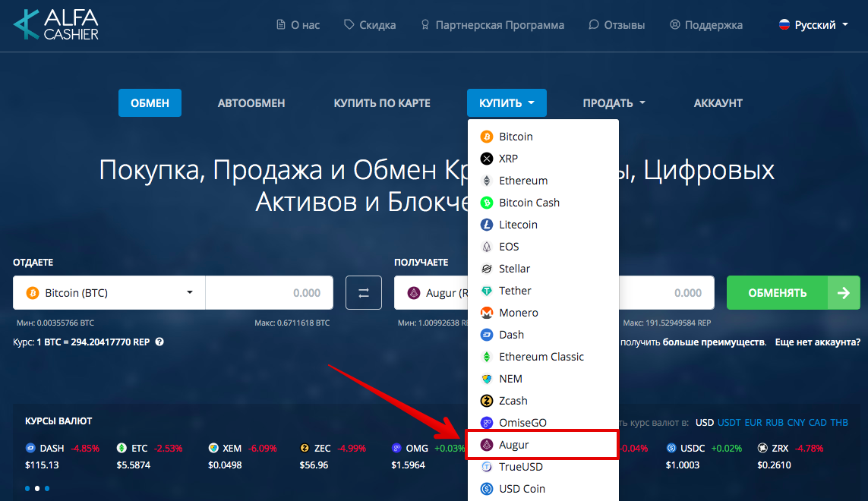868x501 pixels.
Task: Pick Zcash from the buy menu
Action: click(543, 401)
